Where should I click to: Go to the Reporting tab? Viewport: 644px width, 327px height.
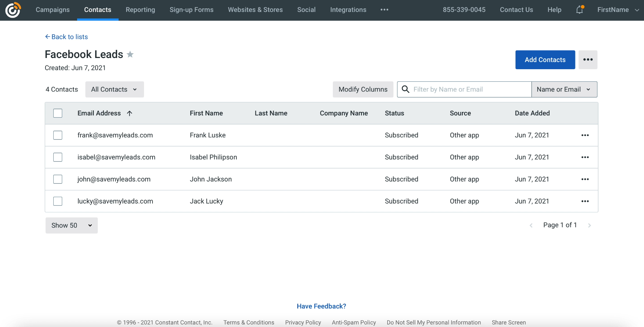pos(140,10)
